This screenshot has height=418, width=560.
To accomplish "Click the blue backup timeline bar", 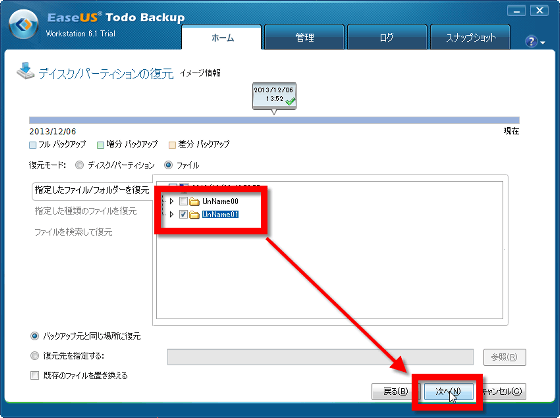I will click(274, 120).
